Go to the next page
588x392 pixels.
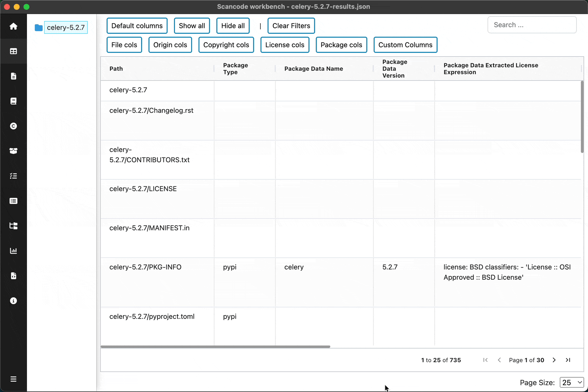pos(554,360)
